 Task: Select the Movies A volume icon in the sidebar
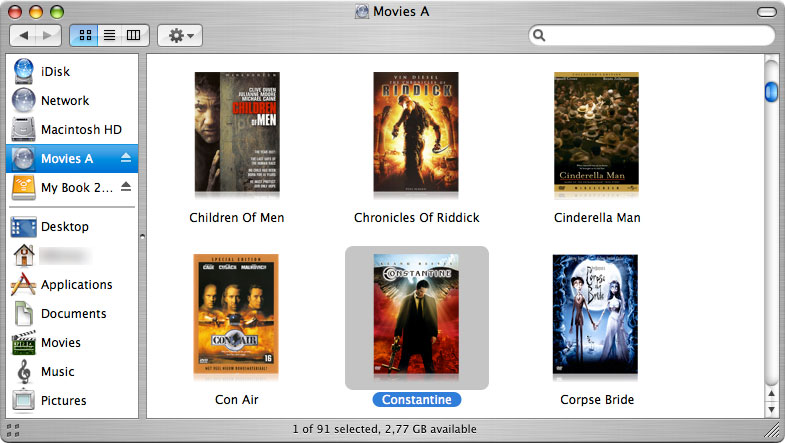coord(24,158)
